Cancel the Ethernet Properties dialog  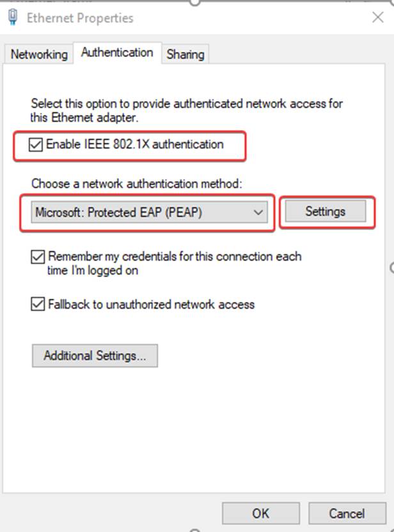pos(346,513)
